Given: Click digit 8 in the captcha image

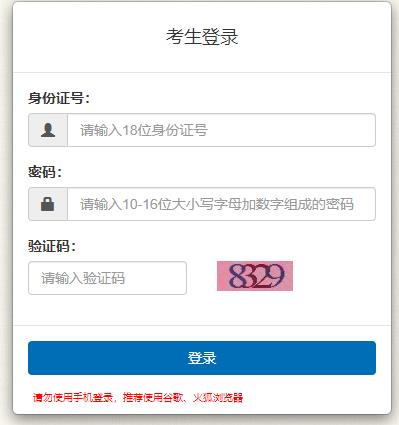Looking at the screenshot, I should 236,276.
